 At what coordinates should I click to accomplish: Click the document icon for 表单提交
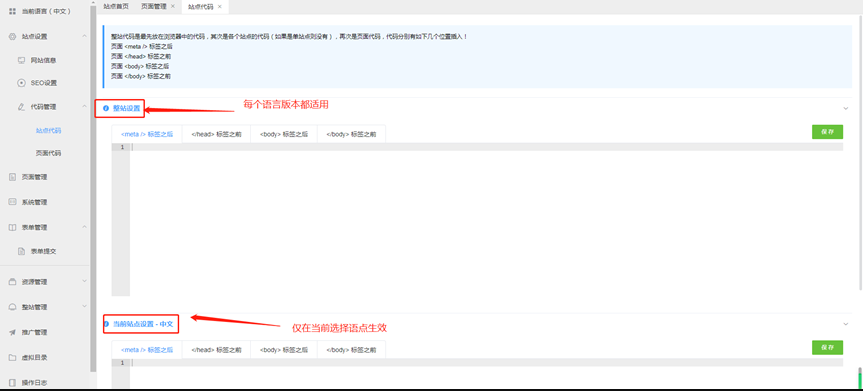pyautogui.click(x=21, y=251)
